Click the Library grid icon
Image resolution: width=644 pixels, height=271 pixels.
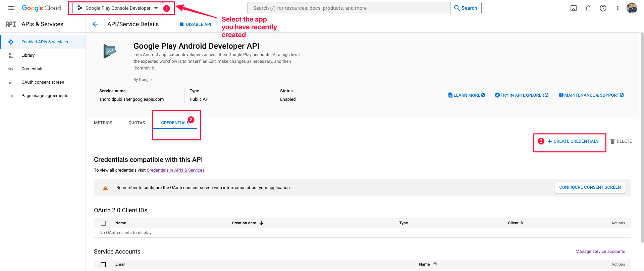pos(11,55)
